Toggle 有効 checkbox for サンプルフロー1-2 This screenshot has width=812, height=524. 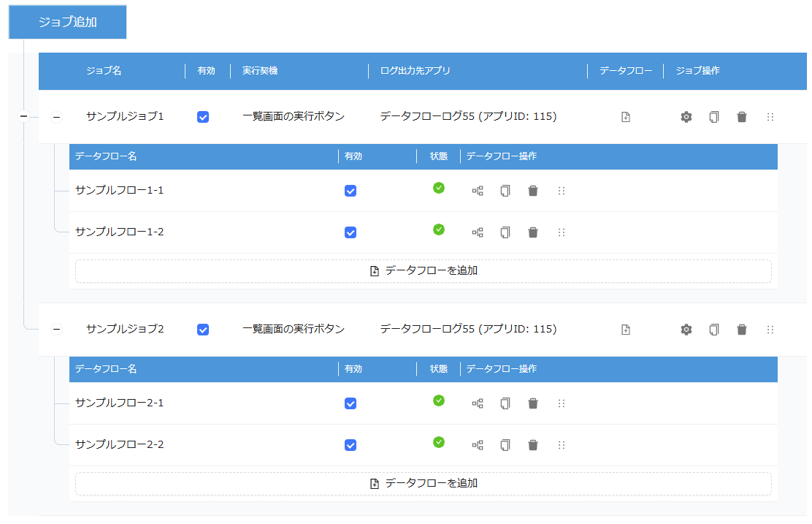(351, 232)
